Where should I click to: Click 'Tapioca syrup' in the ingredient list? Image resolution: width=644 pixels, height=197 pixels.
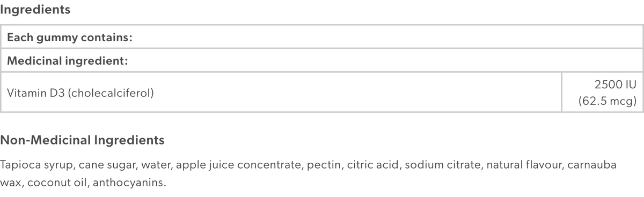coord(33,165)
